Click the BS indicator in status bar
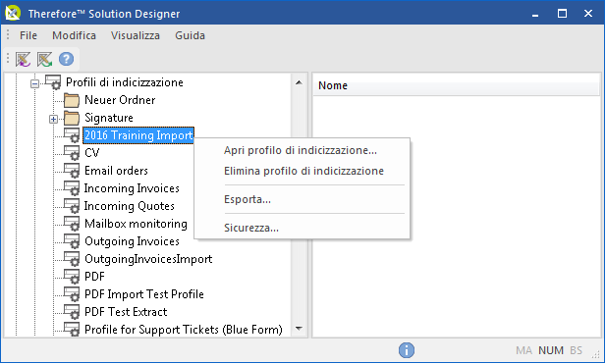The image size is (606, 364). point(576,350)
